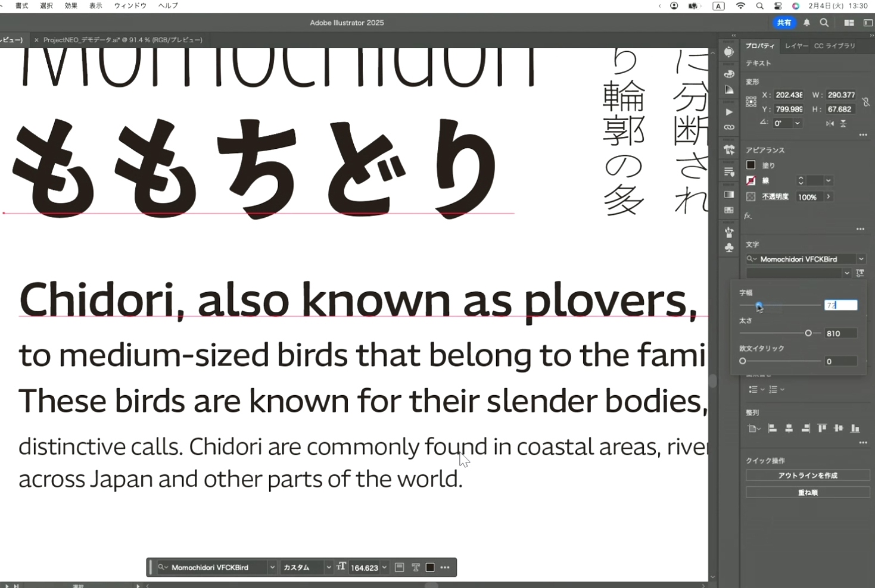Image resolution: width=875 pixels, height=588 pixels.
Task: Expand the opacity options arrow
Action: point(829,197)
